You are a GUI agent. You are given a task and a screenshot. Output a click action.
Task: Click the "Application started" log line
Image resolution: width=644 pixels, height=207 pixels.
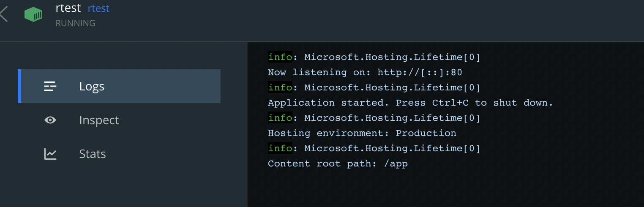pyautogui.click(x=410, y=103)
